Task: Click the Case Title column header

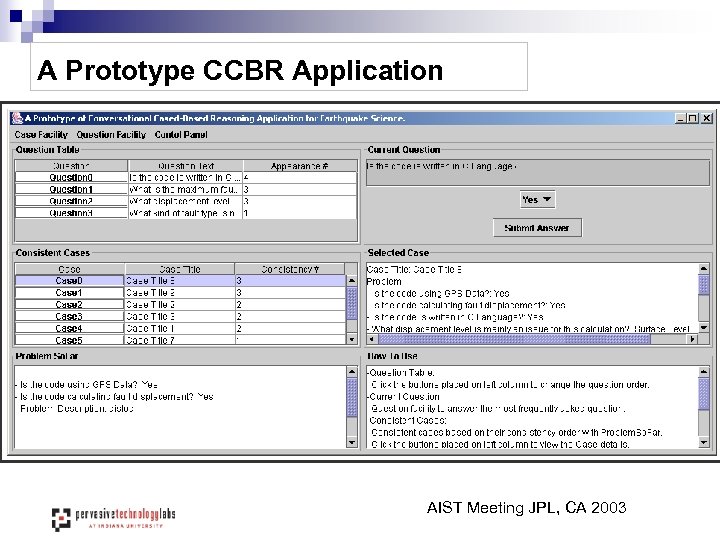Action: point(180,269)
